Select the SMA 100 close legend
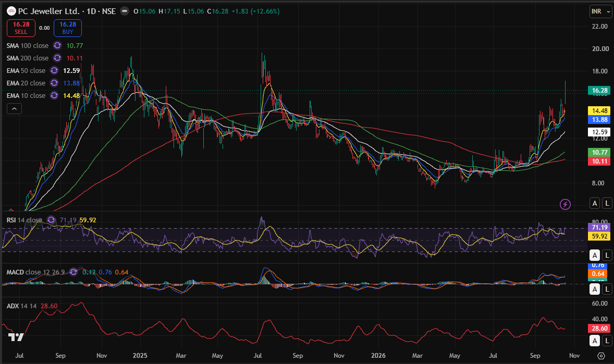Viewport: 614px width, 364px height. point(28,46)
